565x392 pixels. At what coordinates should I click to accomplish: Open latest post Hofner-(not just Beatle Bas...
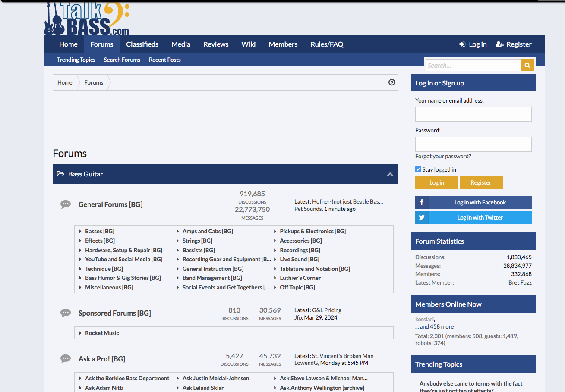(347, 201)
